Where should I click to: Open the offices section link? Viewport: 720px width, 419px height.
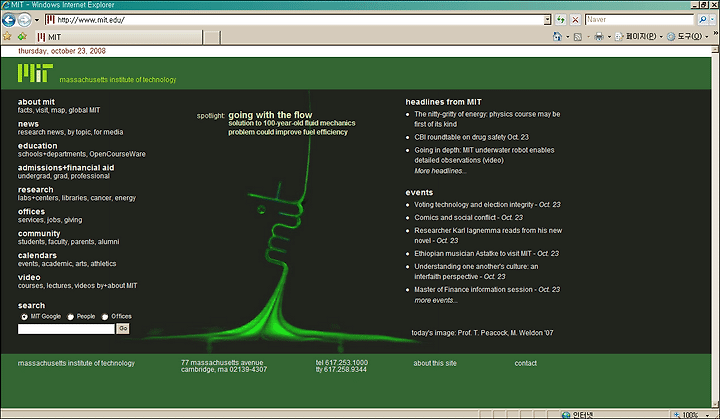31,211
